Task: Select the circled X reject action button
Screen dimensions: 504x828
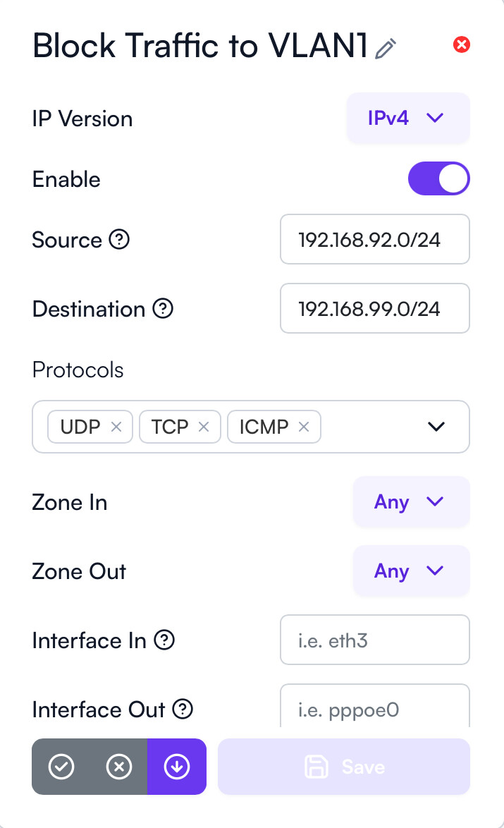Action: pyautogui.click(x=118, y=767)
